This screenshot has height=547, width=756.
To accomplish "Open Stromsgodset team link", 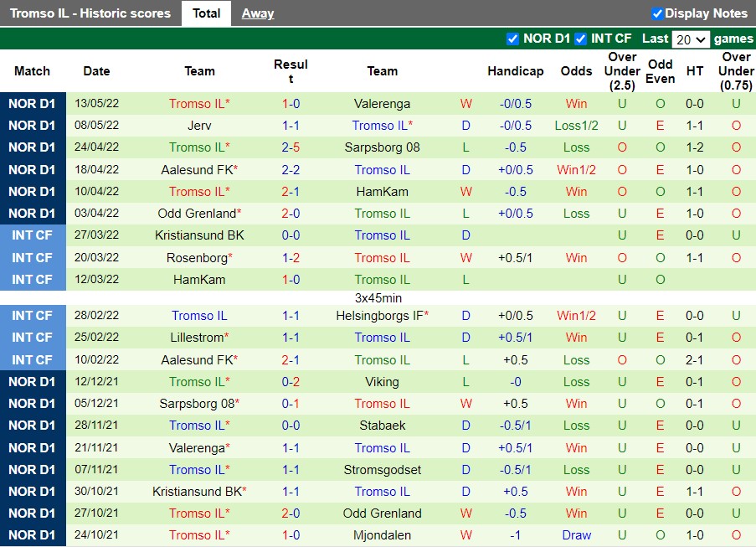I will point(382,470).
